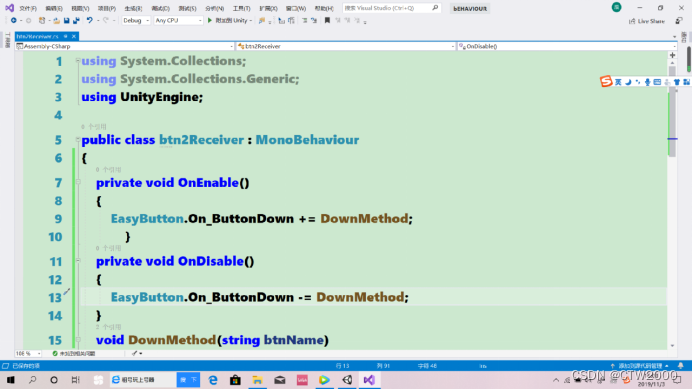
Task: Click the no issues found indicator
Action: [73, 353]
